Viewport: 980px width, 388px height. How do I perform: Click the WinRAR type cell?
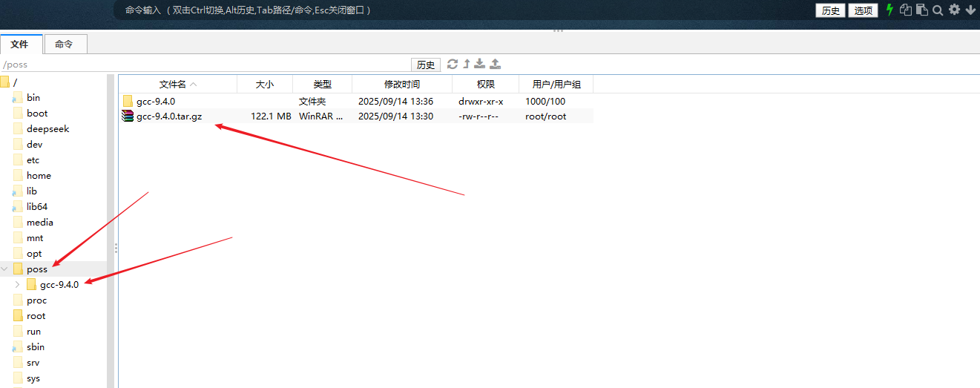click(321, 116)
